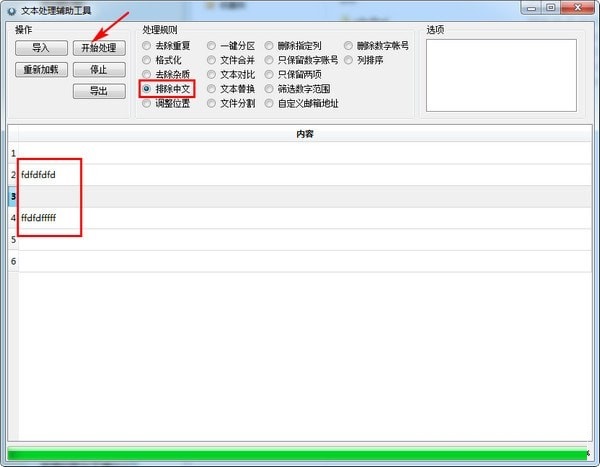Click row header number 1
Screen dimensions: 600x467
click(x=13, y=153)
